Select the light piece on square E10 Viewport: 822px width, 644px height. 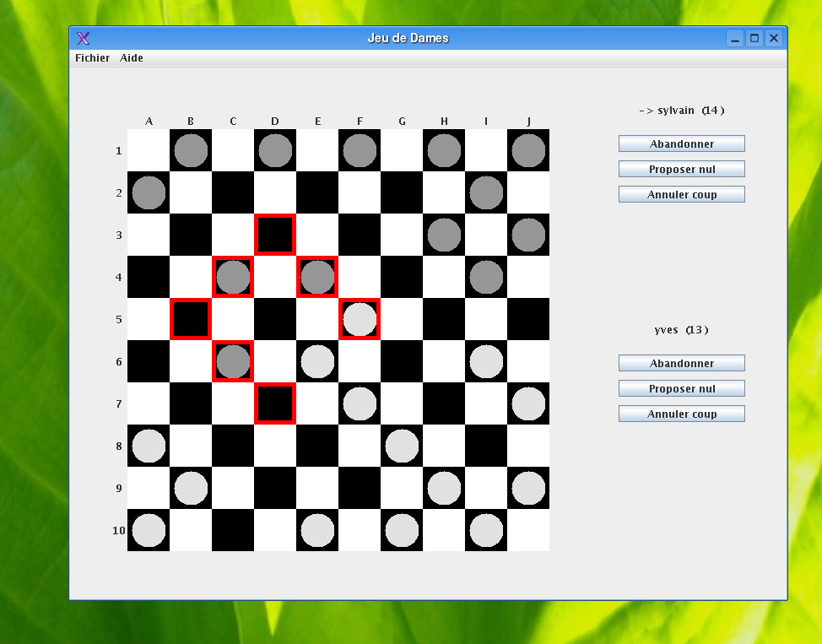click(317, 530)
